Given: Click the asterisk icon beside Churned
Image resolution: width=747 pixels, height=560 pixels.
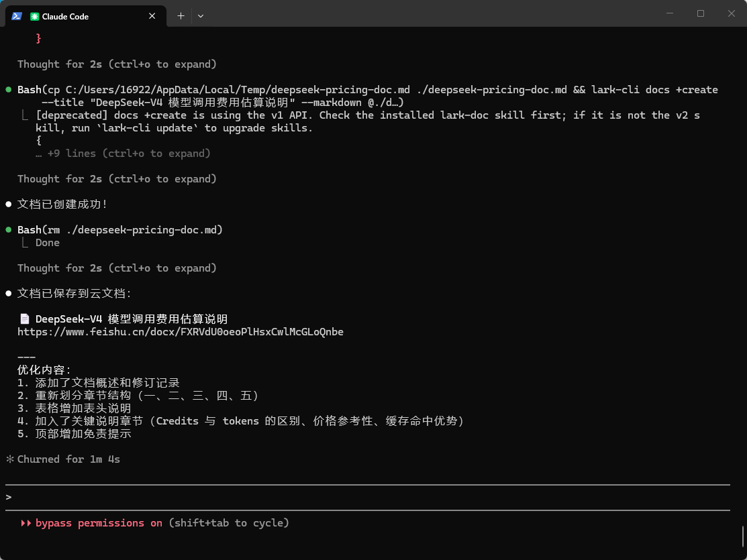Looking at the screenshot, I should [9, 459].
